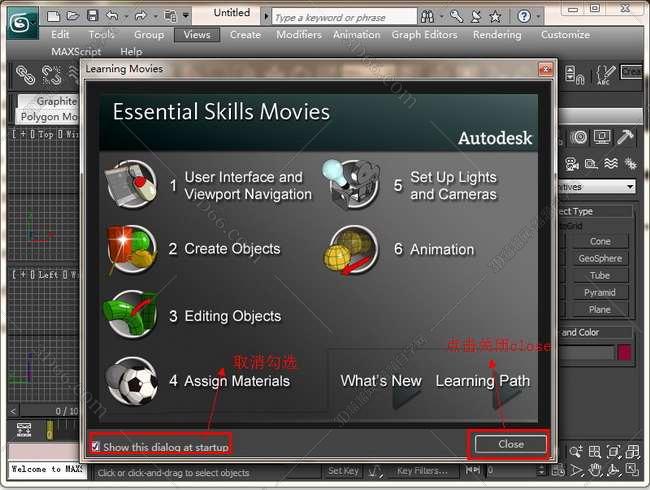
Task: Click the Pan View hand icon
Action: [x=595, y=470]
